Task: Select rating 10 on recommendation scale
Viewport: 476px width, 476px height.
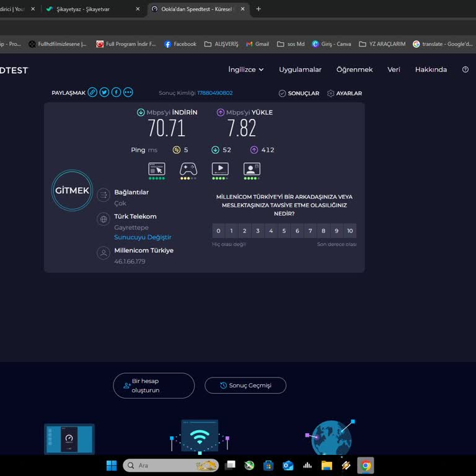Action: pyautogui.click(x=350, y=231)
